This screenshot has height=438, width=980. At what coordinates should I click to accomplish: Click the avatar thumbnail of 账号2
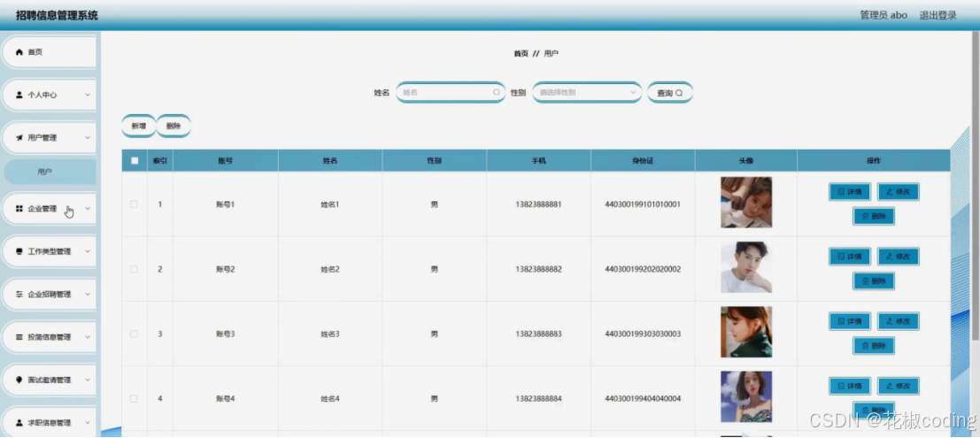click(x=745, y=267)
